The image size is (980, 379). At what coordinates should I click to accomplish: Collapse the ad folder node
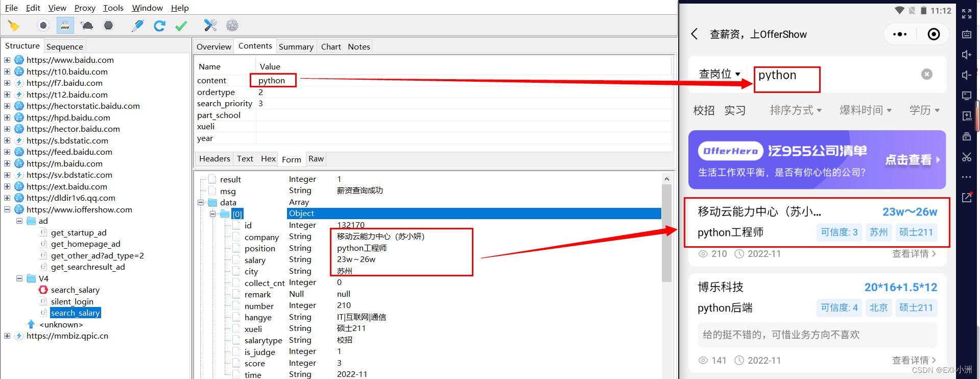tap(19, 221)
